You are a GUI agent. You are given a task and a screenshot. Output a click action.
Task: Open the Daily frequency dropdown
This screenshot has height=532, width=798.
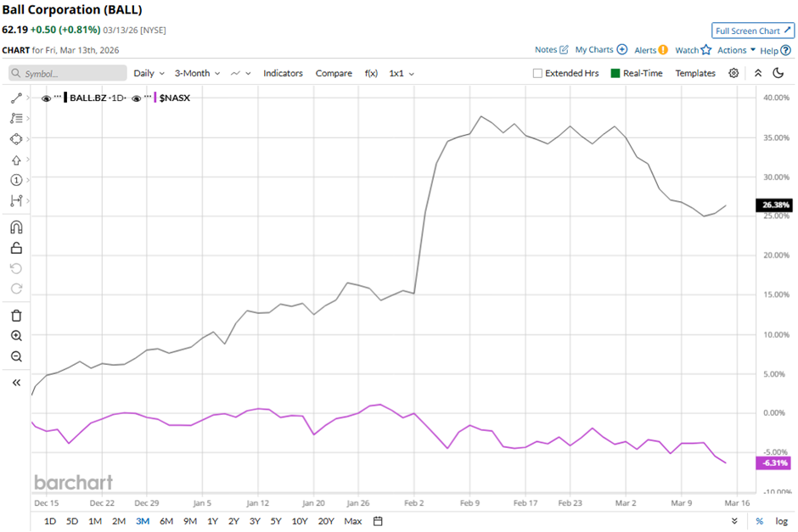point(149,73)
